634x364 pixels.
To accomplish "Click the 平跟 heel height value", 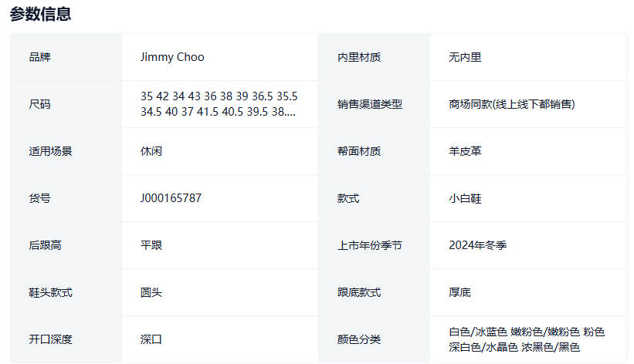I will pos(151,245).
